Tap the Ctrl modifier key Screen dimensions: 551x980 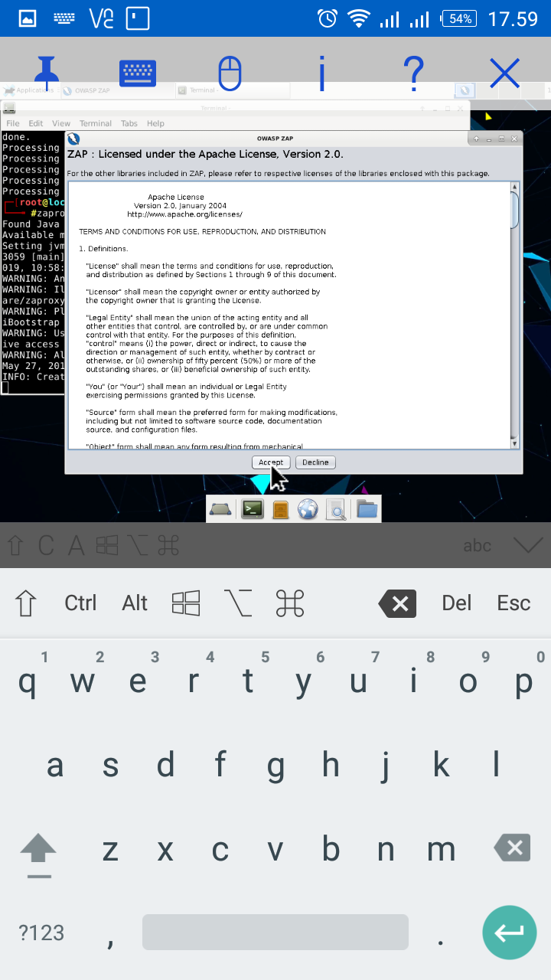click(x=80, y=603)
